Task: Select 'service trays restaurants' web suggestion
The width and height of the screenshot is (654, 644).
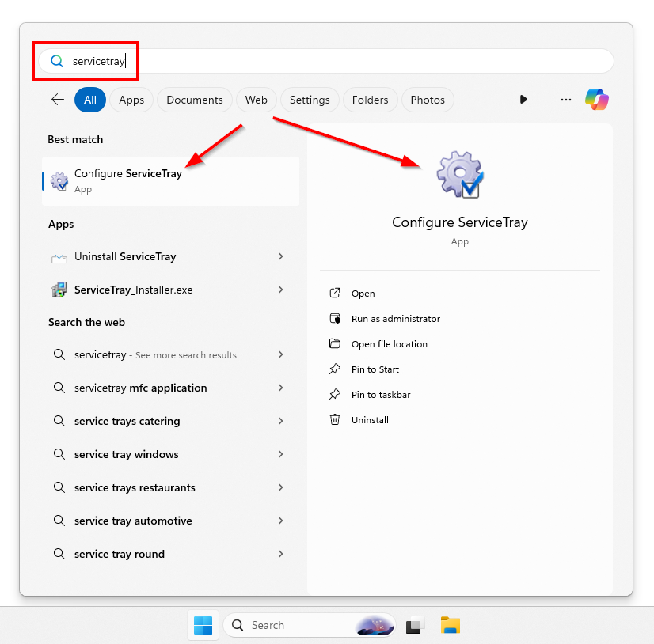Action: [x=170, y=487]
